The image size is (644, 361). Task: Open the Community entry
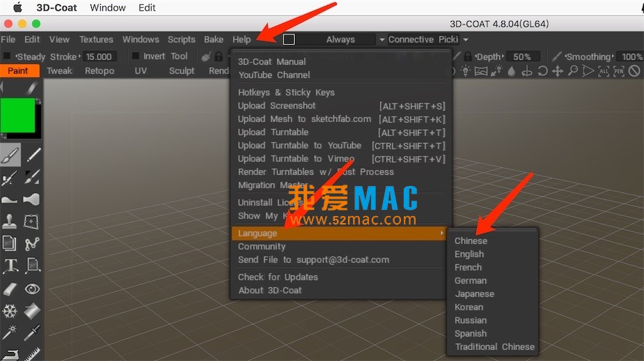click(x=262, y=247)
